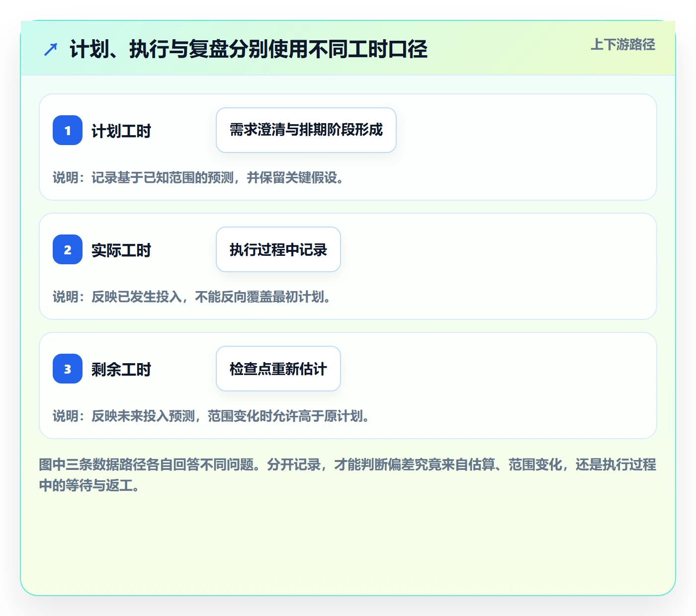Click the 上下游路径 label in header
The image size is (696, 616).
pos(623,45)
